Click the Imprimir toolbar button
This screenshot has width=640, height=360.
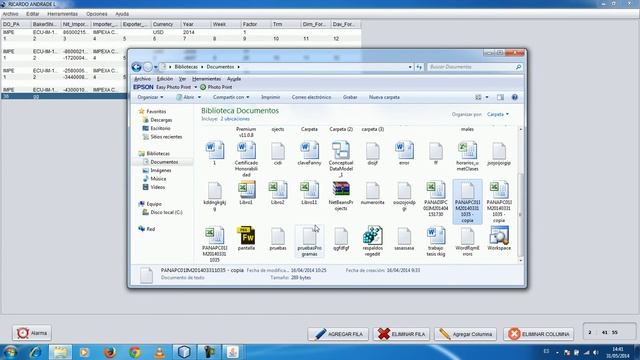271,97
